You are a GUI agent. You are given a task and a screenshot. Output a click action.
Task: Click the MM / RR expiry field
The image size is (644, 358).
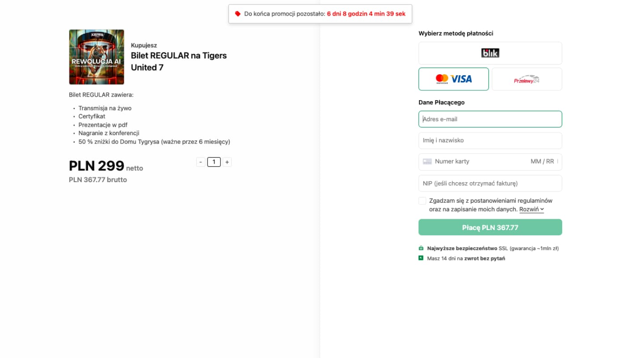542,162
